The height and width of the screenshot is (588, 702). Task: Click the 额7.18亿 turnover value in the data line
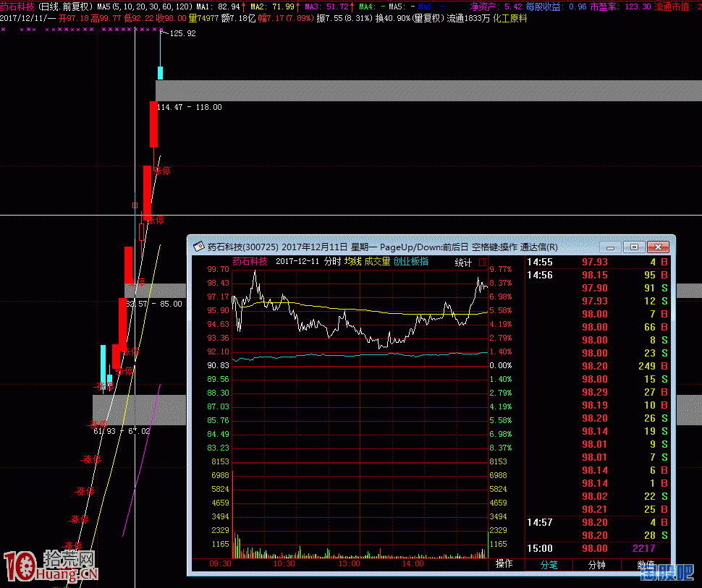click(238, 19)
